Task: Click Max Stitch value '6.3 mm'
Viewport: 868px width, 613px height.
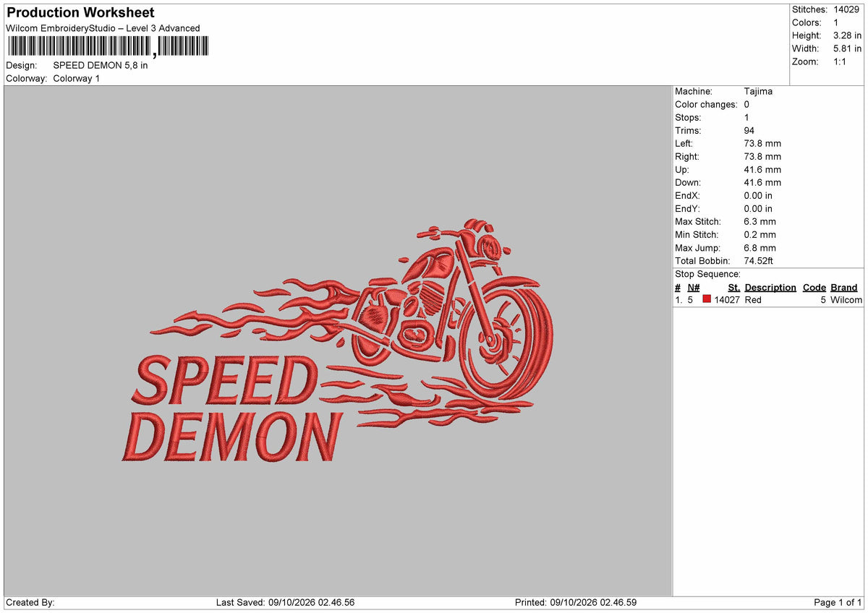Action: pyautogui.click(x=759, y=222)
